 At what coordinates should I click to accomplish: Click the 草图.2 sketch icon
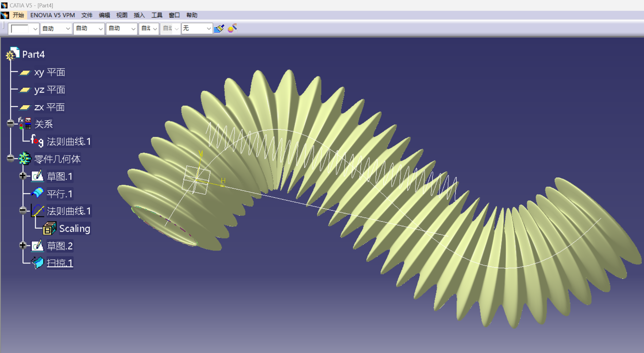[x=38, y=246]
